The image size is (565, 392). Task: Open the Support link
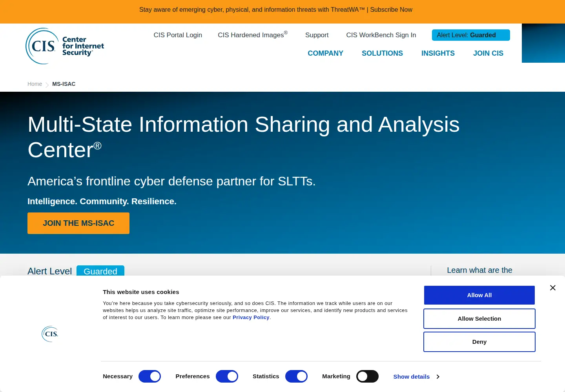(317, 35)
